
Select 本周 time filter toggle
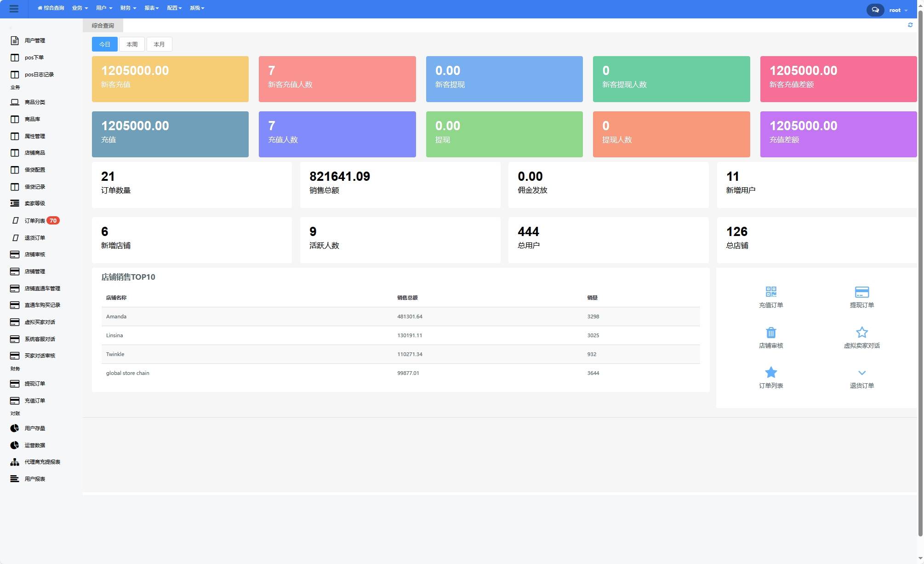point(131,44)
